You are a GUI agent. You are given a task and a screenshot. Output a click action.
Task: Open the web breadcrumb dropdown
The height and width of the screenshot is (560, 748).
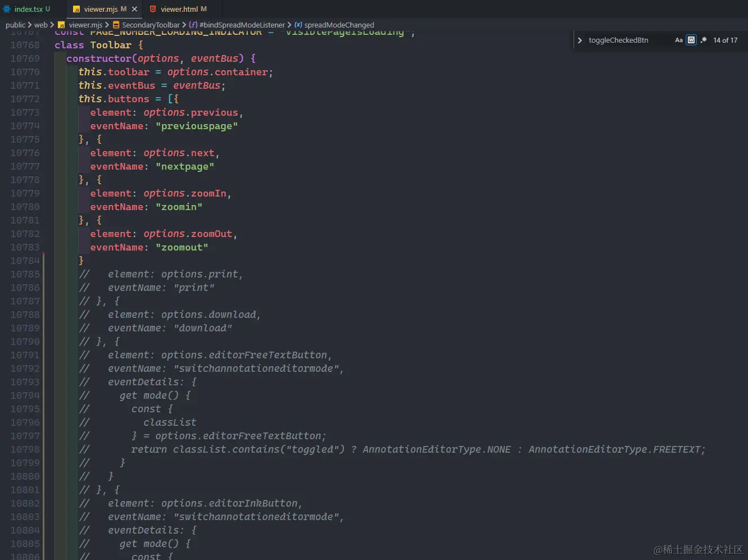40,25
